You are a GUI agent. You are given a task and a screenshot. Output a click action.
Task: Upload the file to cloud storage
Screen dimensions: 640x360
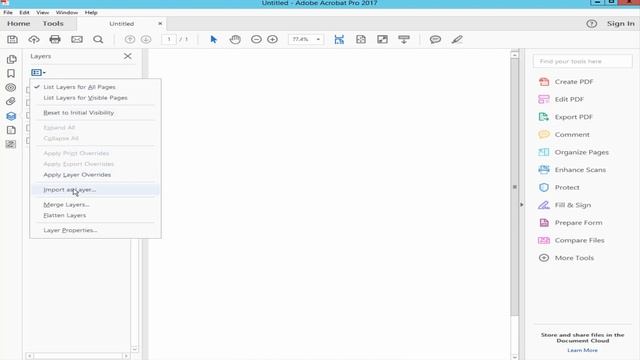[34, 39]
